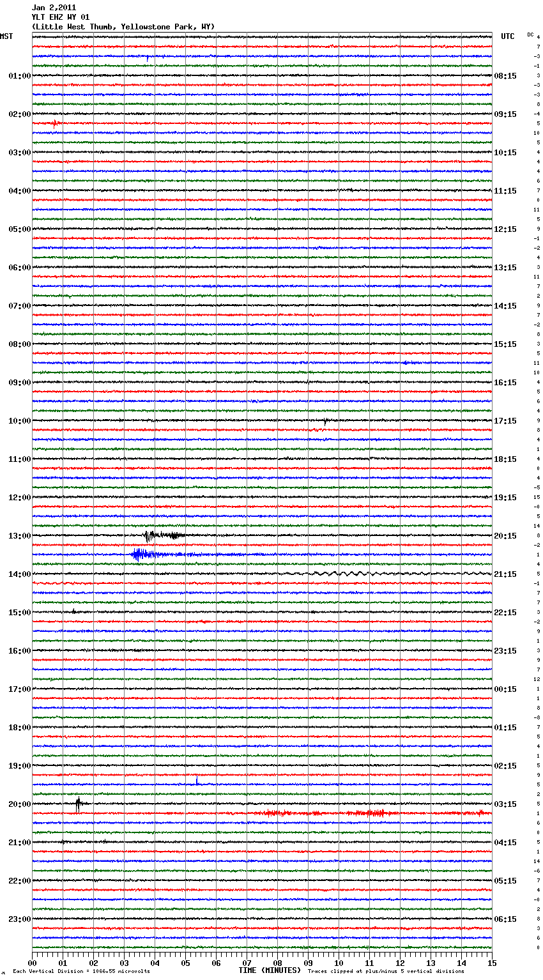Select the station code YLT EHZ WY 01

pos(61,17)
